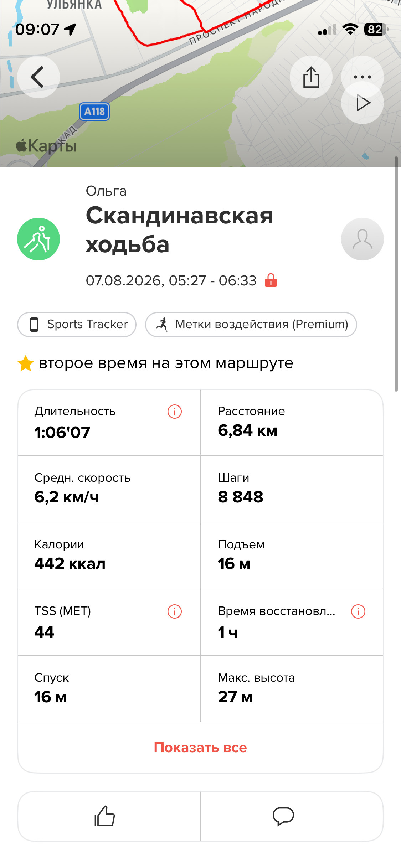Tap the A118 road badge on map
Screen dimensions: 401x868
click(94, 112)
